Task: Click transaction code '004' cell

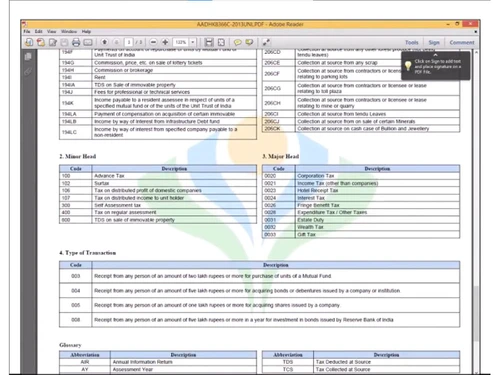Action: pyautogui.click(x=76, y=291)
